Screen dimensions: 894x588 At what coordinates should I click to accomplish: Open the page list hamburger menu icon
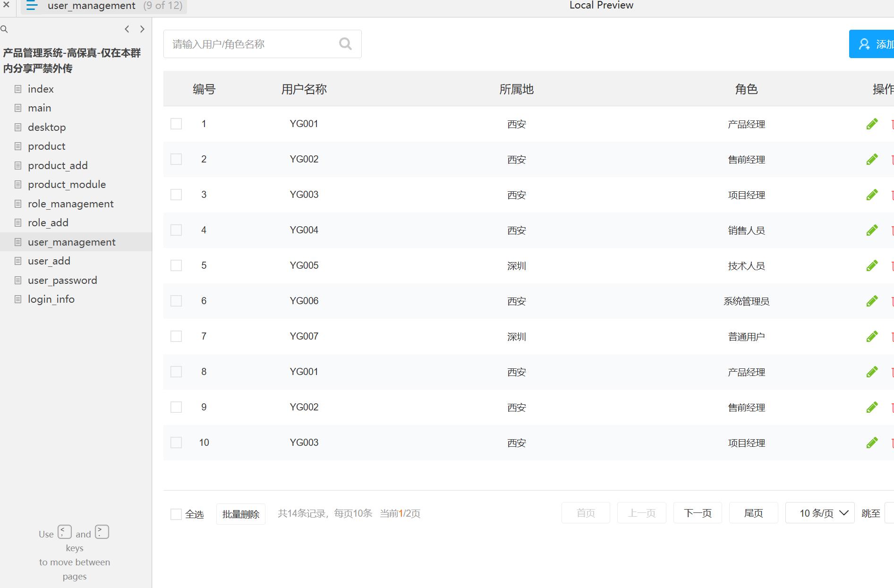click(32, 5)
